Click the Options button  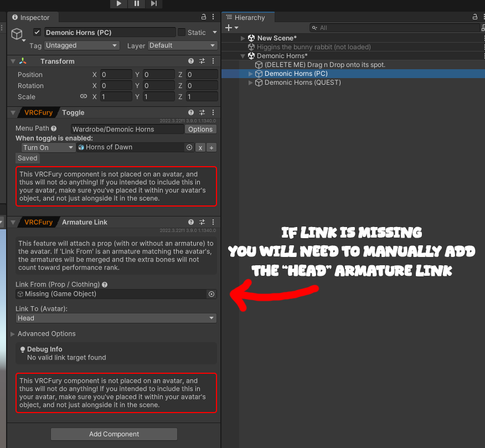[200, 130]
